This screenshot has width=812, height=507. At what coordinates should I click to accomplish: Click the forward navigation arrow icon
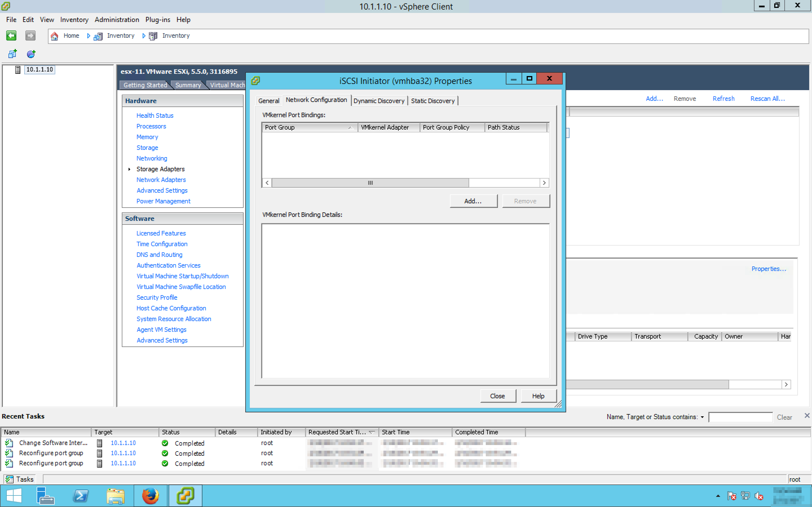click(x=30, y=35)
